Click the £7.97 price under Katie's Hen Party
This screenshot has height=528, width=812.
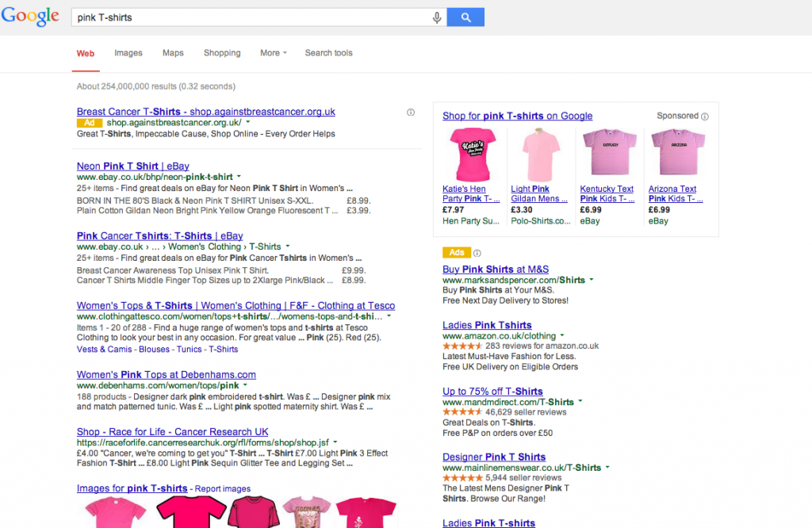453,210
